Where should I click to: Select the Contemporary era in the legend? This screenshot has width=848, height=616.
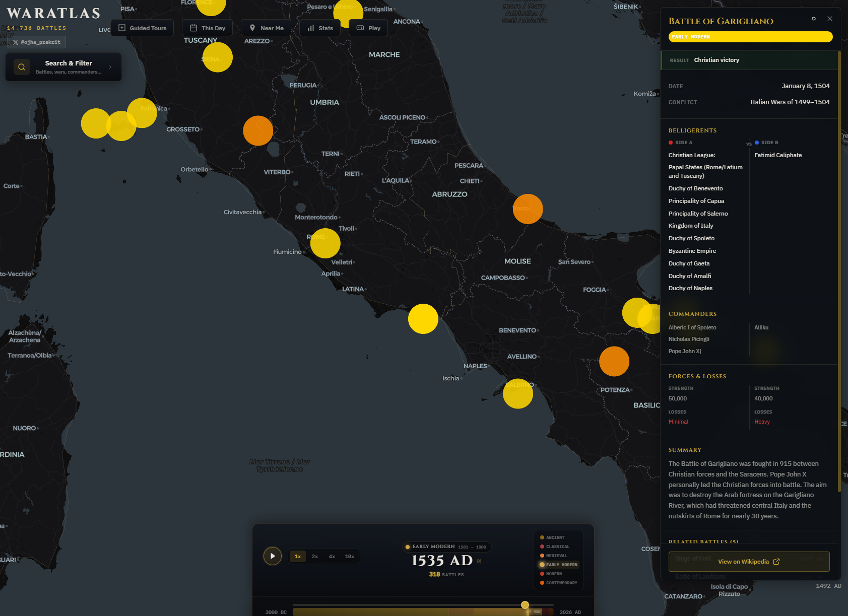(x=561, y=583)
